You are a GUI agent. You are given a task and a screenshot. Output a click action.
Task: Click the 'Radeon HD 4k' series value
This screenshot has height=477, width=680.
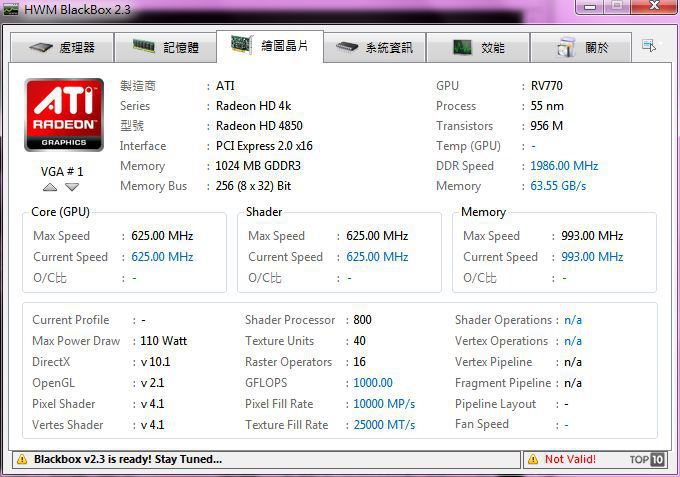pyautogui.click(x=253, y=106)
